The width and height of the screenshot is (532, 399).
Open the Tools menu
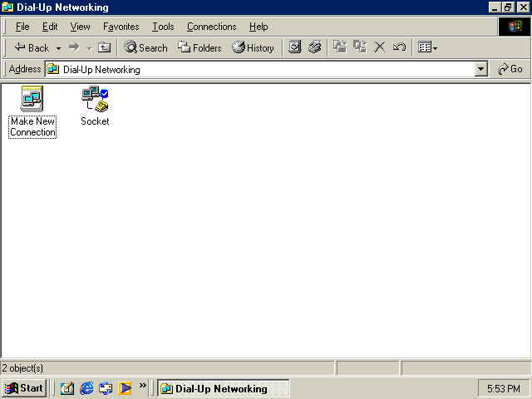163,27
